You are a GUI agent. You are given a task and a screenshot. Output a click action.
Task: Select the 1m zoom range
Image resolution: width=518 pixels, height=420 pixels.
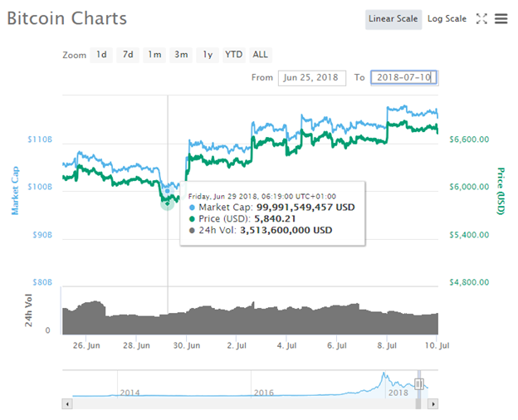tap(154, 55)
